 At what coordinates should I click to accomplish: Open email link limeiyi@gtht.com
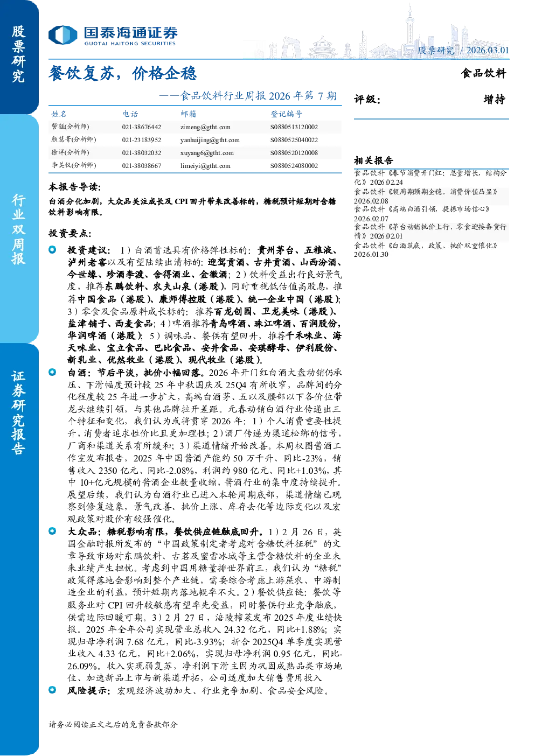[x=205, y=166]
